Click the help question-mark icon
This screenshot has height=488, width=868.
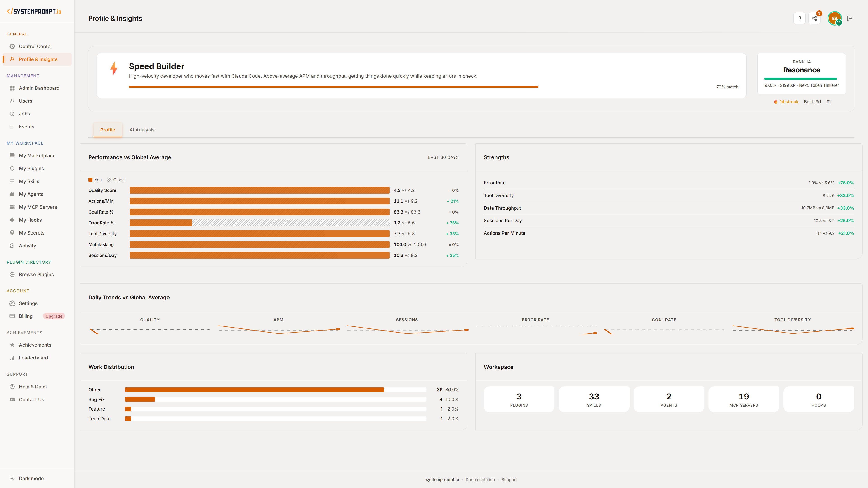(799, 19)
